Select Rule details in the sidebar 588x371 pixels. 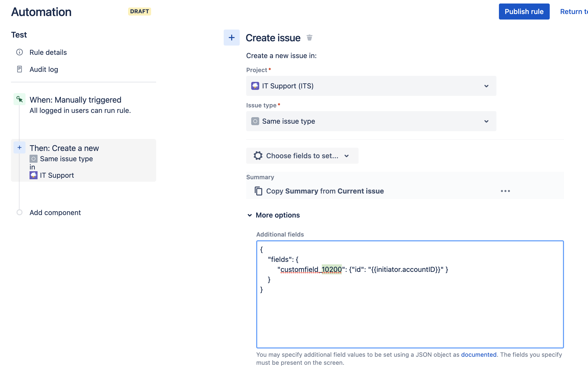point(48,52)
